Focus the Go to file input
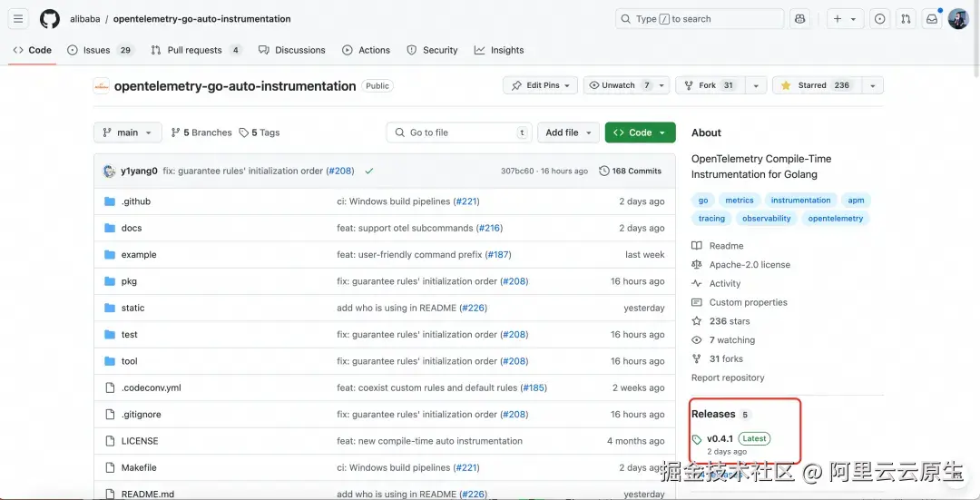 [459, 132]
